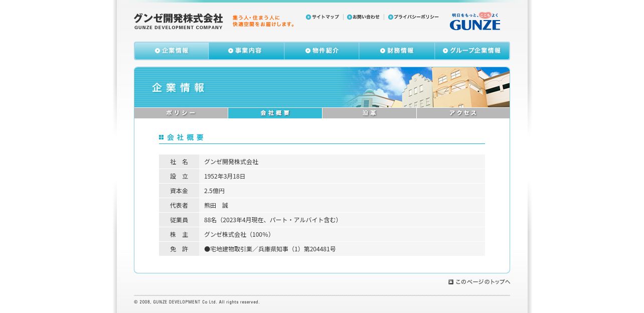Click the 株主 row label

[x=179, y=235]
